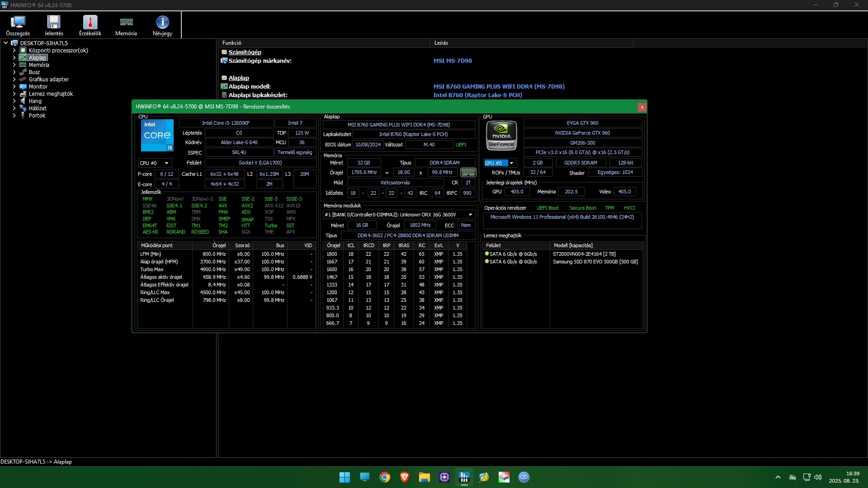Close the Rendszer összesítés summary window
868x488 pixels.
[642, 107]
